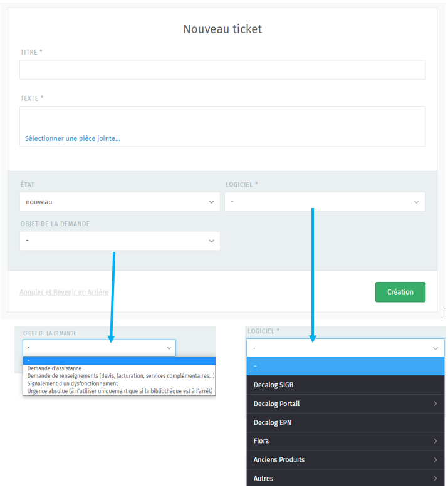Choose Decalog SIGB in logiciel list

pos(345,385)
